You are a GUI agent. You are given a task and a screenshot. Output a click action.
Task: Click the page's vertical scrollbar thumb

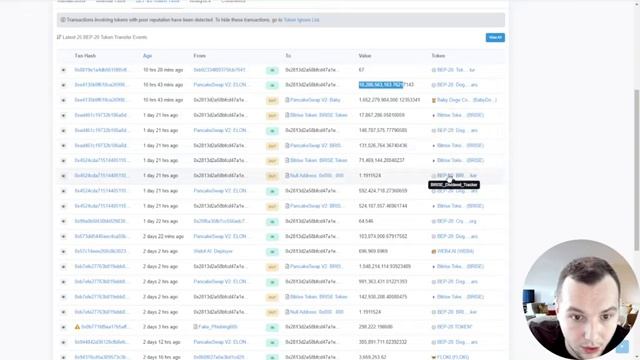click(637, 171)
